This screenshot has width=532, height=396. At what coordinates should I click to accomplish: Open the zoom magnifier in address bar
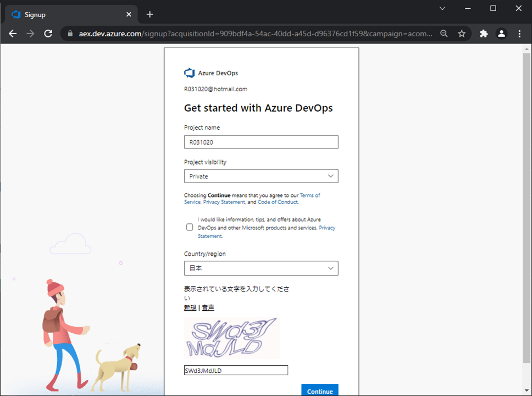click(x=444, y=34)
